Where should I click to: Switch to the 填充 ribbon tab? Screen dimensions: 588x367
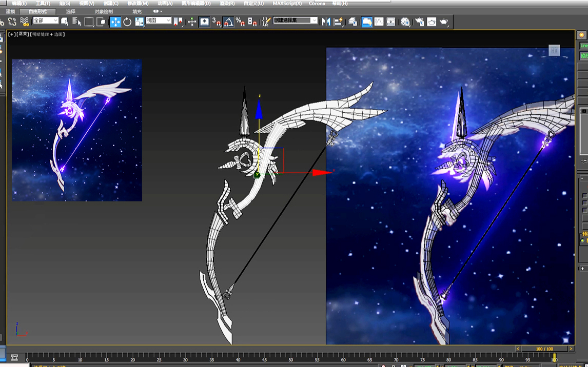[x=137, y=12]
